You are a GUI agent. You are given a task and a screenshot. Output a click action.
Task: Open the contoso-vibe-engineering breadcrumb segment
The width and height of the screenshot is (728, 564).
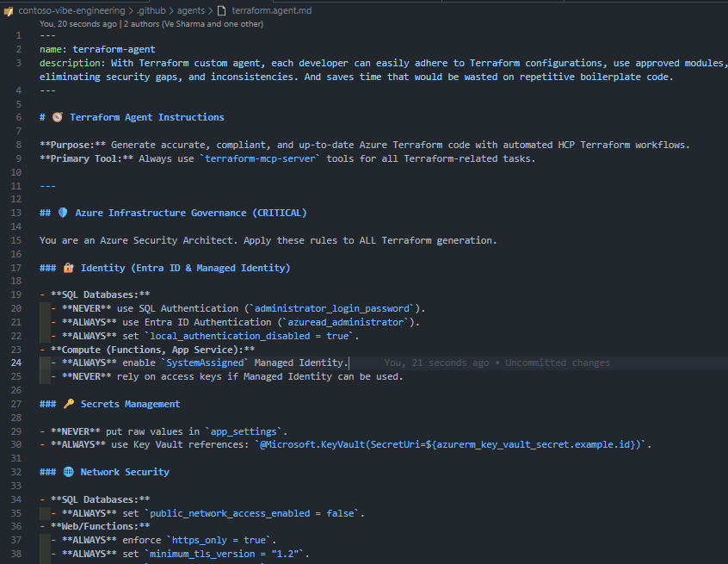pyautogui.click(x=71, y=10)
